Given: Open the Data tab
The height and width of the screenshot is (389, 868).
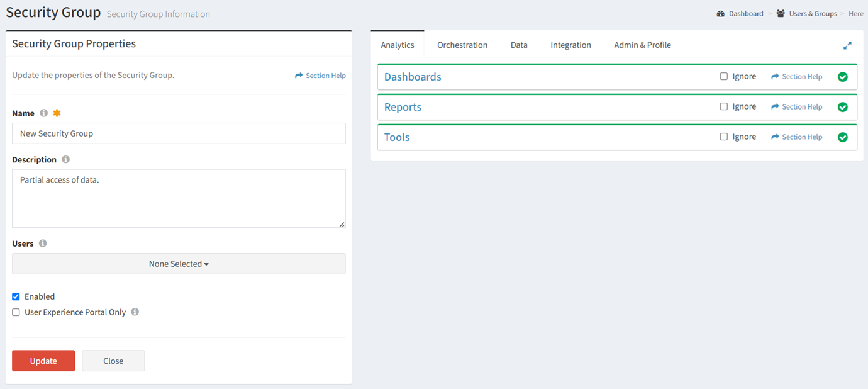Looking at the screenshot, I should coord(519,45).
